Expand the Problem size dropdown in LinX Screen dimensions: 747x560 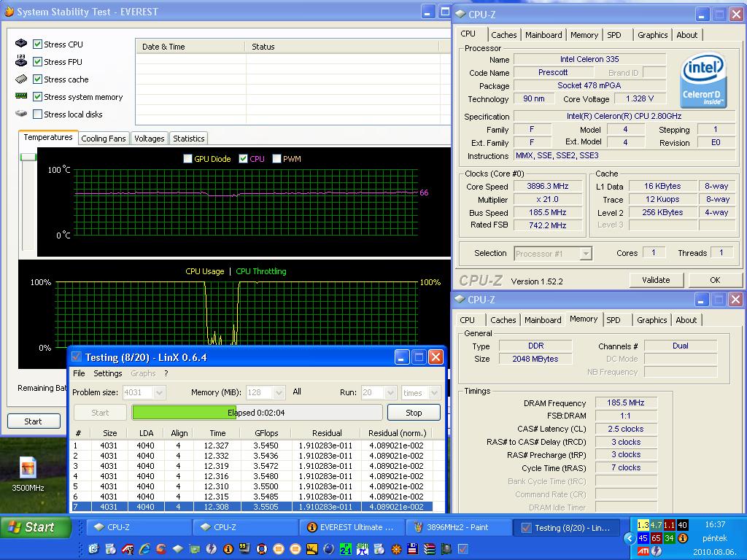point(159,393)
